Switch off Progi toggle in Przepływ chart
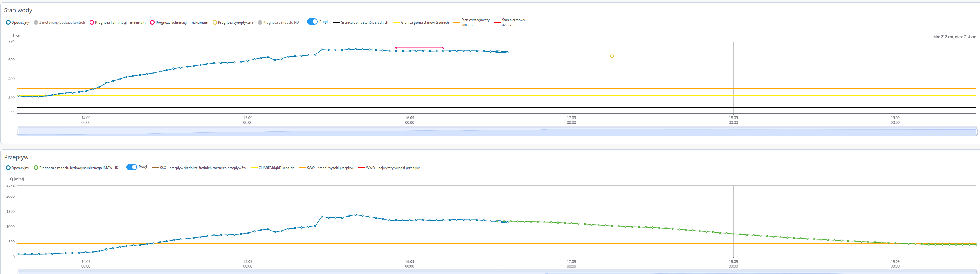 pos(132,167)
